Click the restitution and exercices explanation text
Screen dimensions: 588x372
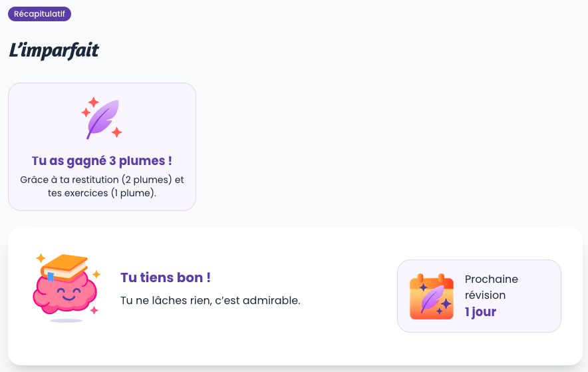point(102,186)
